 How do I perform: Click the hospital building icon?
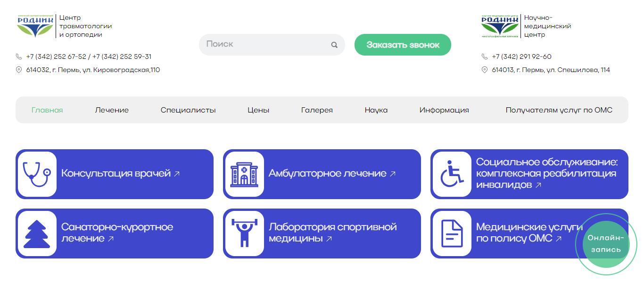click(x=244, y=174)
